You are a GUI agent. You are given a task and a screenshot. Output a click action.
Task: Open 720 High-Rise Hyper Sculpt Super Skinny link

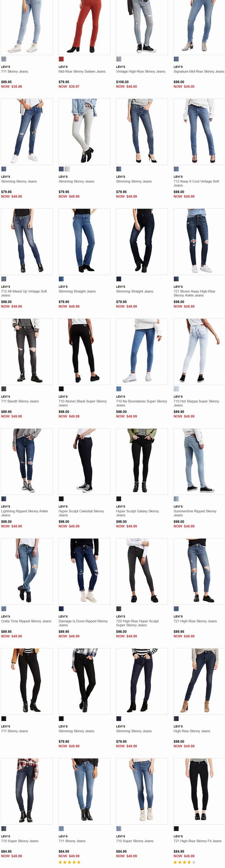137,623
